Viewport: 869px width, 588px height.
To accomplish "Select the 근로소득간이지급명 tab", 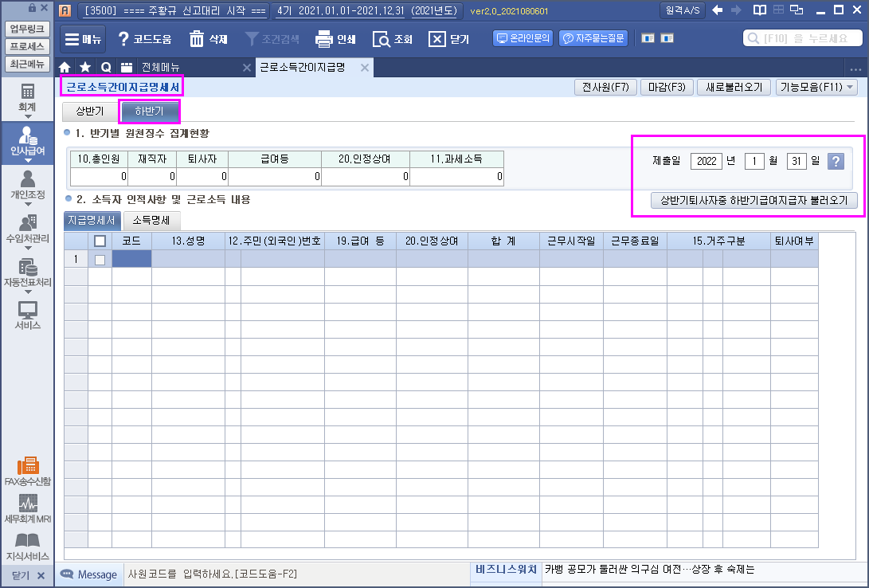I will pyautogui.click(x=303, y=68).
